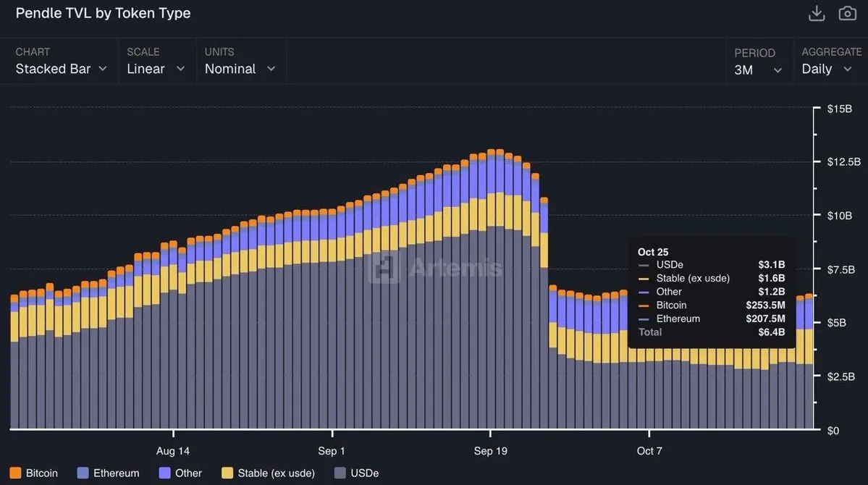Viewport: 868px width, 485px height.
Task: Change the Aggregate Daily dropdown
Action: click(827, 69)
